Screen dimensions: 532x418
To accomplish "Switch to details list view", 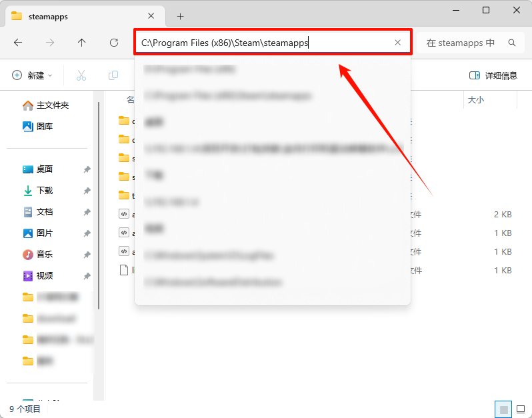I will coord(504,409).
